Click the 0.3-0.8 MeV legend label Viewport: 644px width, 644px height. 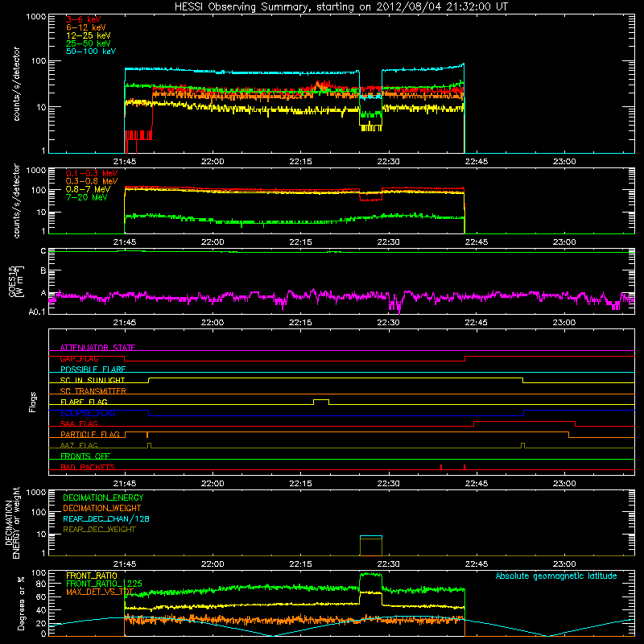(92, 181)
